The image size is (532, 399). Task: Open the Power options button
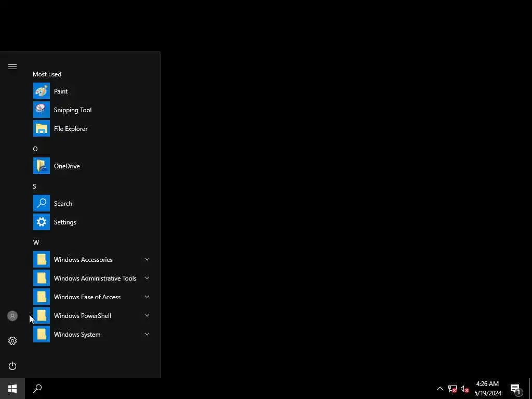[12, 366]
